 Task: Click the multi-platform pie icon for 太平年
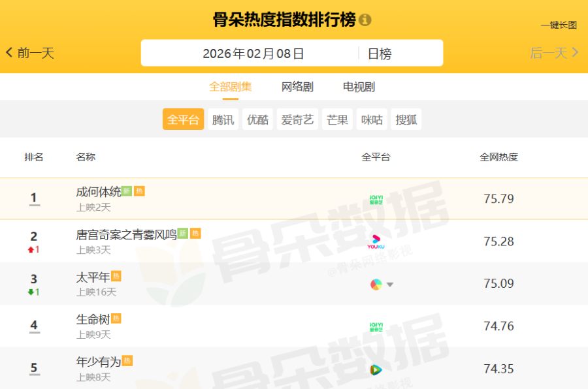click(x=376, y=284)
